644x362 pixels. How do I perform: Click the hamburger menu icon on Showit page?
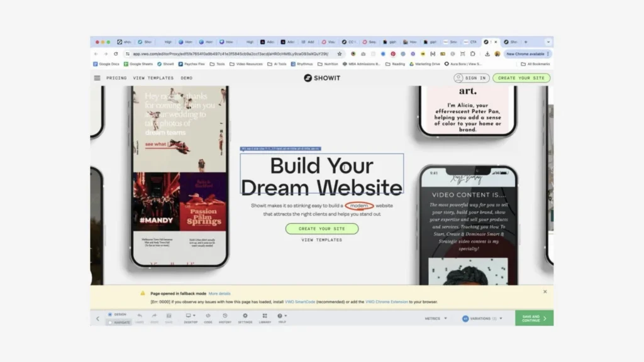tap(97, 78)
